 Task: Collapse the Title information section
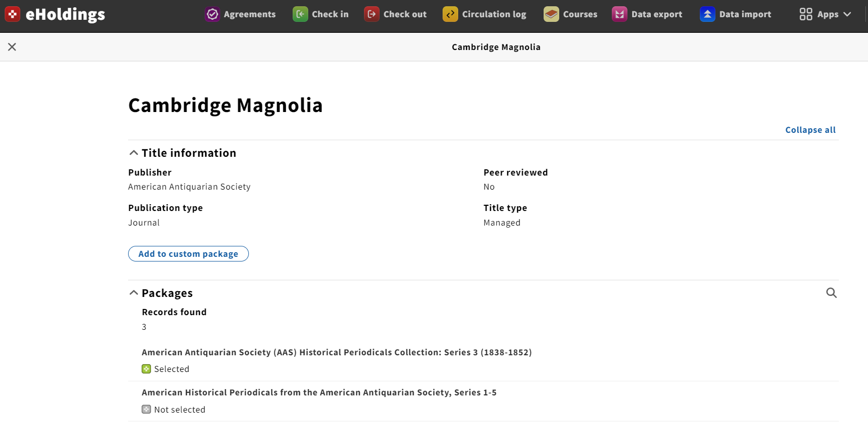(x=182, y=153)
